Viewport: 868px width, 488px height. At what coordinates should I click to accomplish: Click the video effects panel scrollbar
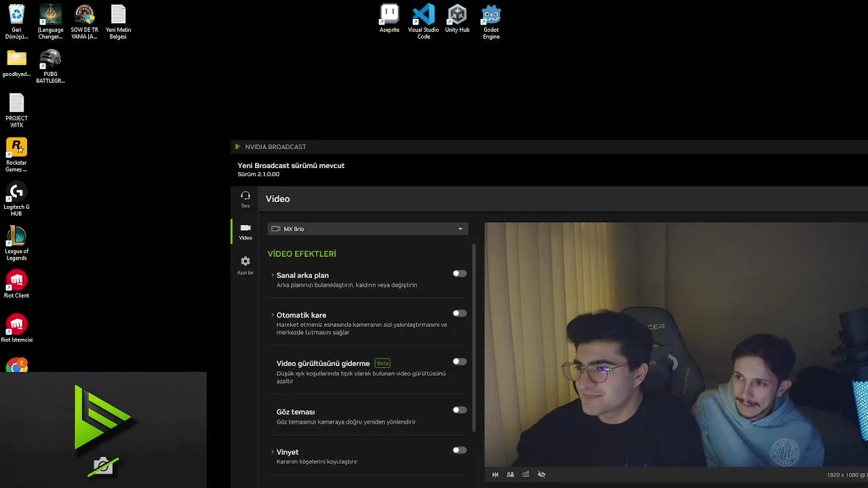pyautogui.click(x=473, y=338)
